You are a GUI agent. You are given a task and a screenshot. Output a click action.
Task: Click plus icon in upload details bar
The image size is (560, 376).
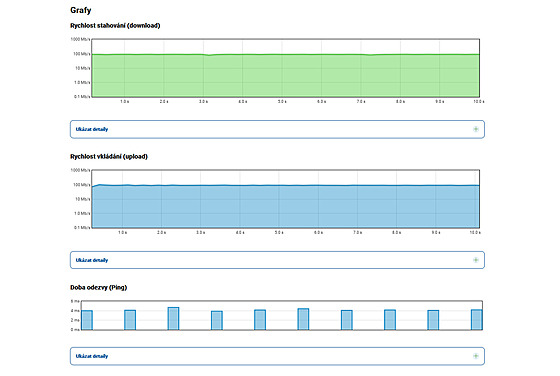pyautogui.click(x=476, y=260)
